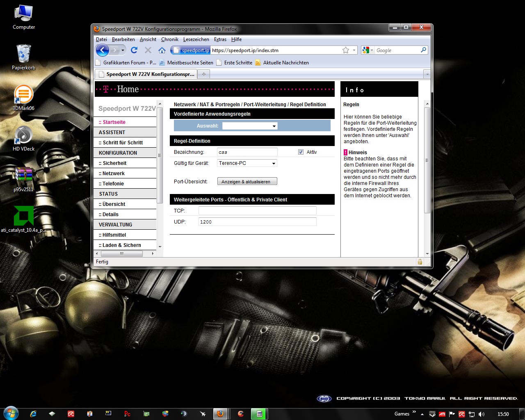Open the Lesezeichen menu
The image size is (525, 420).
coord(196,39)
